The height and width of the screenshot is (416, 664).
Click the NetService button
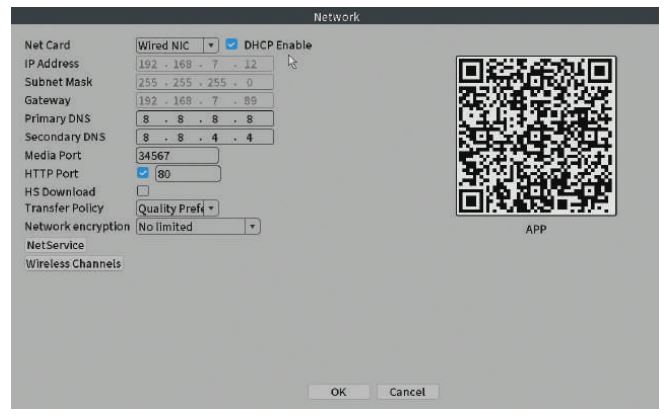pos(55,245)
